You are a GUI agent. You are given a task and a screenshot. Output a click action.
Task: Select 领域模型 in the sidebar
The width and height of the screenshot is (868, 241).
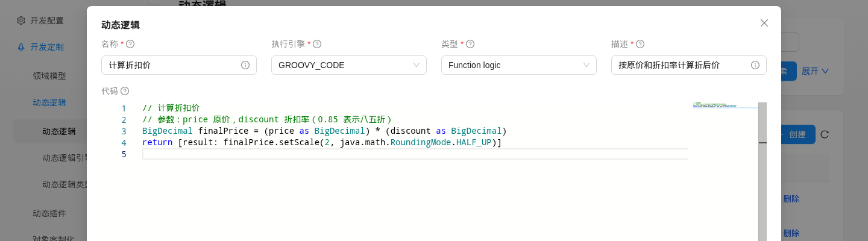pyautogui.click(x=49, y=76)
